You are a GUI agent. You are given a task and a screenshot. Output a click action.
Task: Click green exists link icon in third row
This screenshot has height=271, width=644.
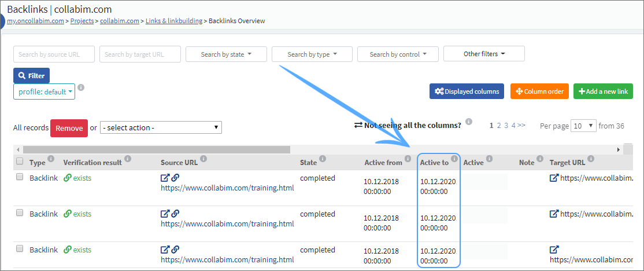click(x=68, y=250)
